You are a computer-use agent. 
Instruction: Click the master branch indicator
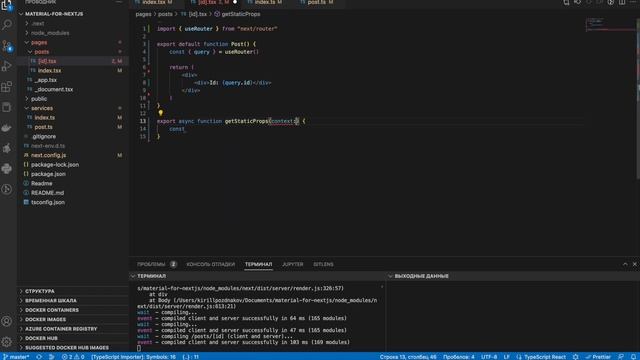coord(16,357)
